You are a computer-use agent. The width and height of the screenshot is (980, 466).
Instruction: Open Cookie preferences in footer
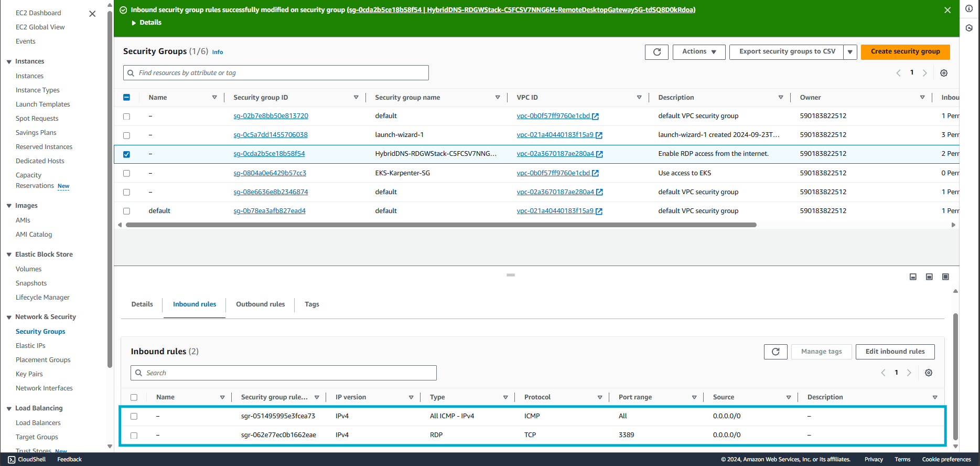tap(946, 459)
